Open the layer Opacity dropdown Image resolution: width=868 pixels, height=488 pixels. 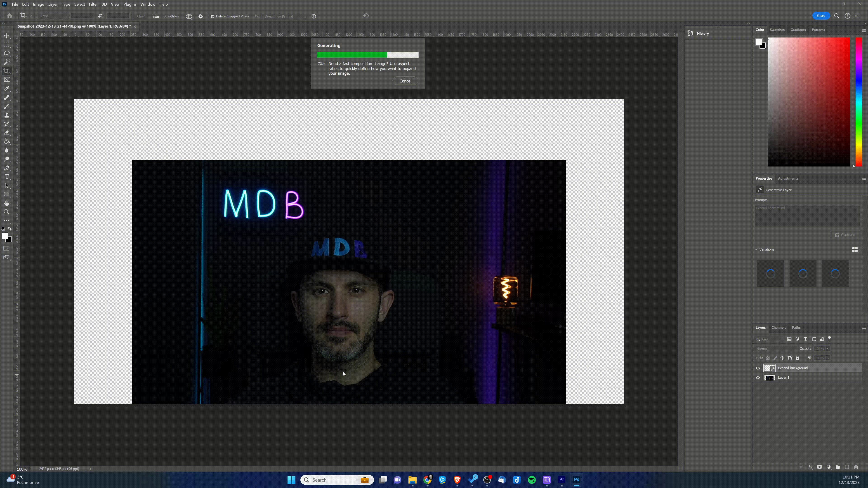[x=828, y=349]
